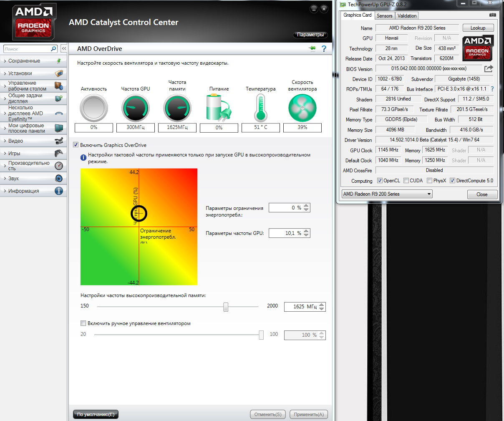Click the Активность gauge icon
The width and height of the screenshot is (504, 421).
pos(94,108)
